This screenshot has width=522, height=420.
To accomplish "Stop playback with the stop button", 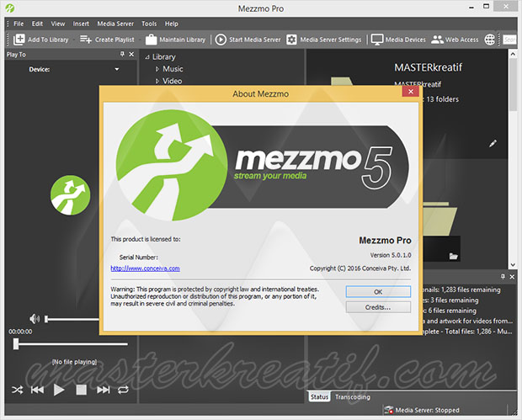I will [81, 390].
